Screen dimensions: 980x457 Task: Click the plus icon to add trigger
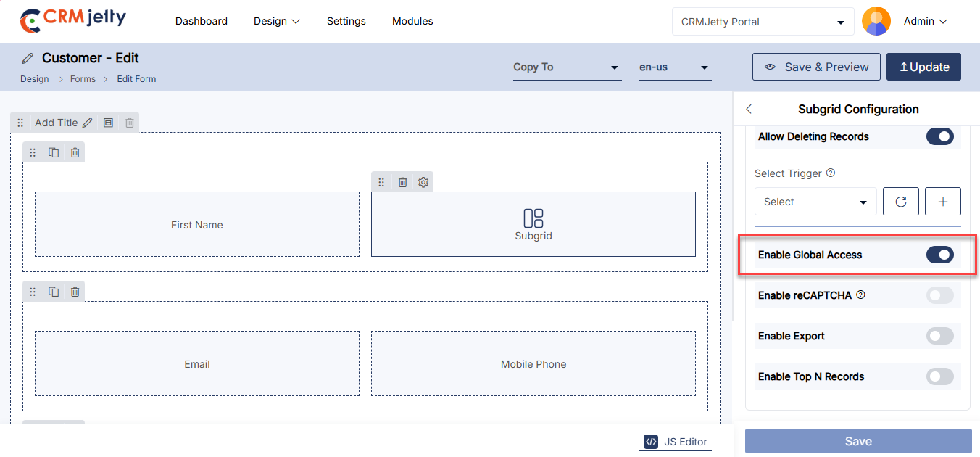(x=942, y=202)
